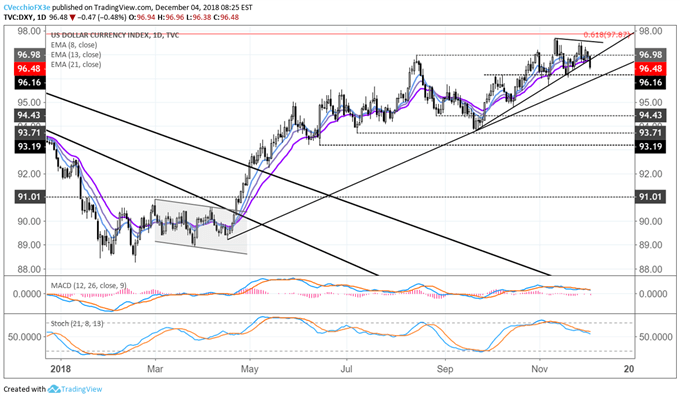Click the Sep marker on time axis
Viewport: 680px width, 399px height.
pyautogui.click(x=445, y=369)
